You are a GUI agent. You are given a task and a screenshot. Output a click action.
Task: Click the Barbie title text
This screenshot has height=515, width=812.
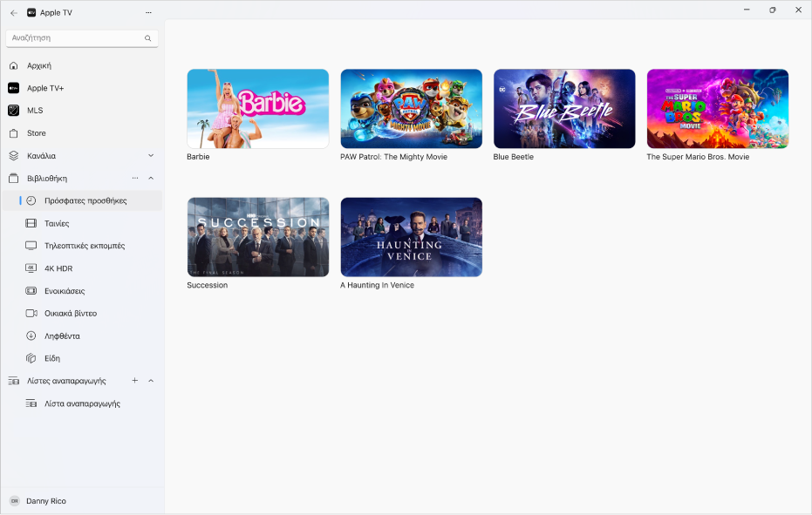(198, 157)
